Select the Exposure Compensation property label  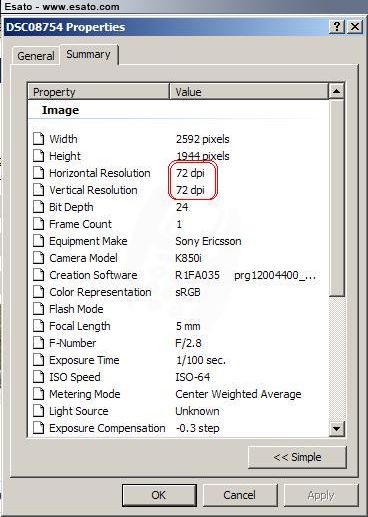pos(107,428)
